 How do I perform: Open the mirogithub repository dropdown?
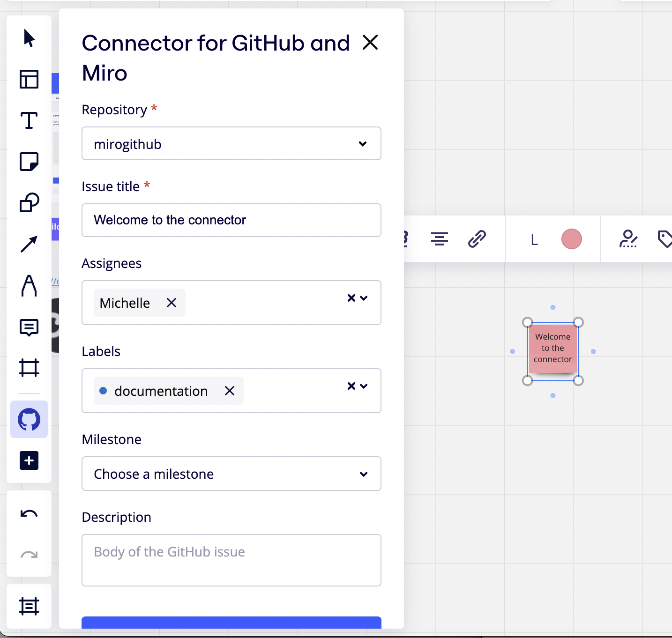coord(231,143)
